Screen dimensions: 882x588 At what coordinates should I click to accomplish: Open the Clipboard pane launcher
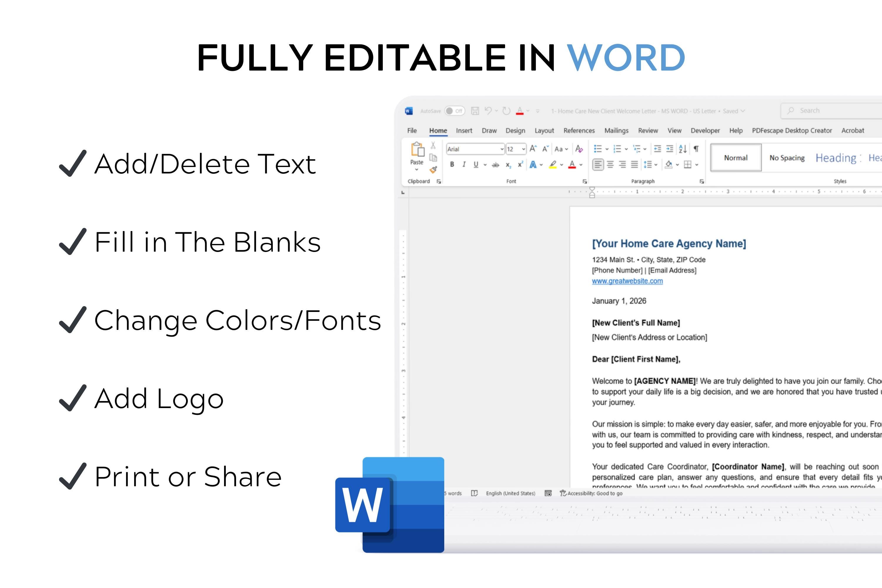pyautogui.click(x=439, y=181)
